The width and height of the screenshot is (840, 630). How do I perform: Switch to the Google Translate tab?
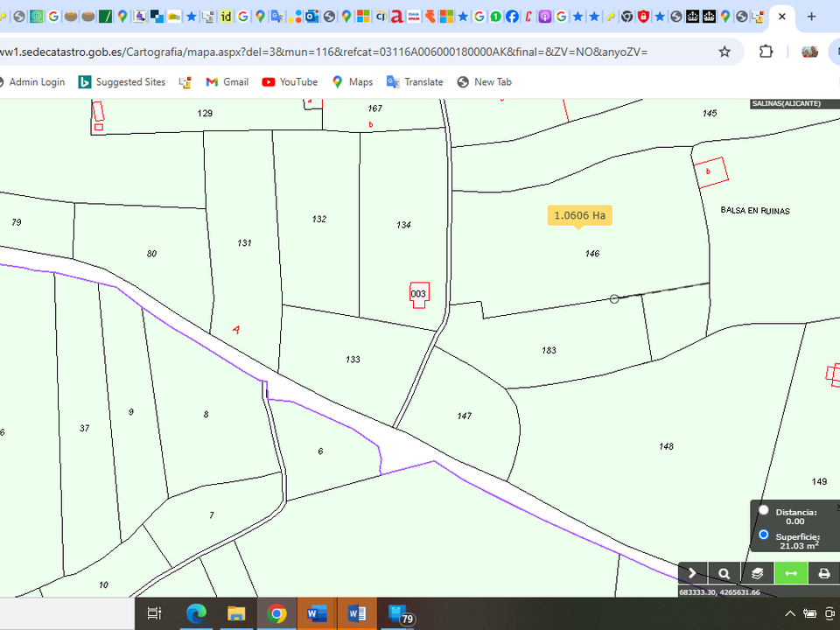277,17
